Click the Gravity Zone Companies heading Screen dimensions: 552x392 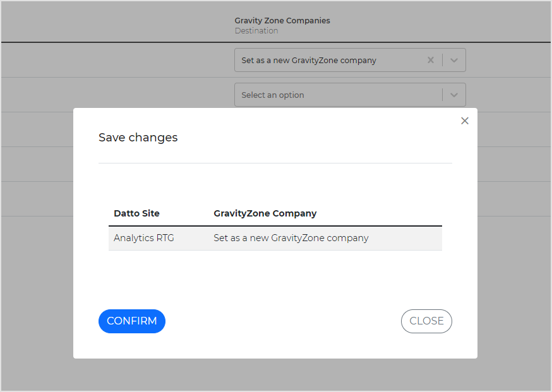(x=282, y=20)
